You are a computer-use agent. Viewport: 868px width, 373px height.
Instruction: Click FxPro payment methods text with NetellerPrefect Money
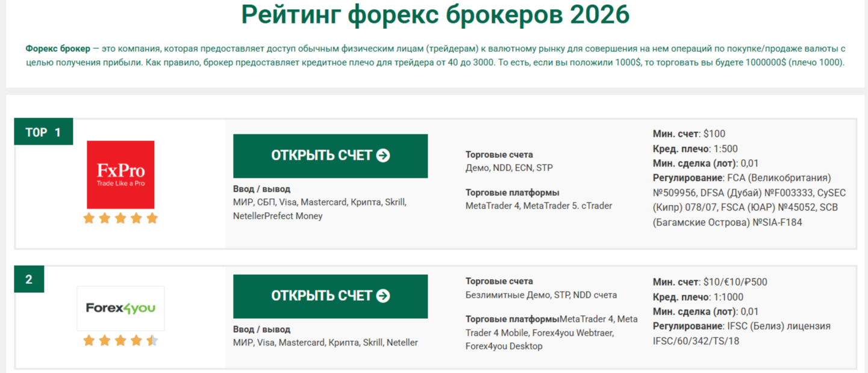point(320,209)
